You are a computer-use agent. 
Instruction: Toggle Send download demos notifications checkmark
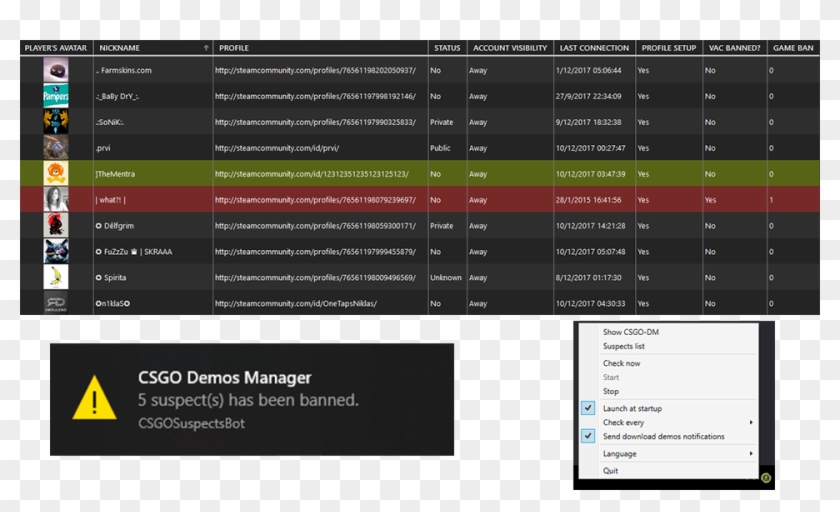(588, 436)
